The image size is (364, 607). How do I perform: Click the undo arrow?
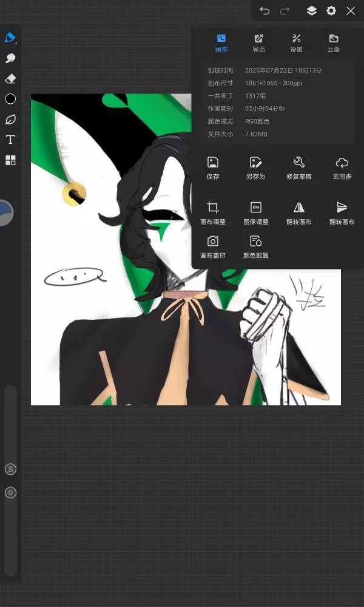tap(265, 10)
